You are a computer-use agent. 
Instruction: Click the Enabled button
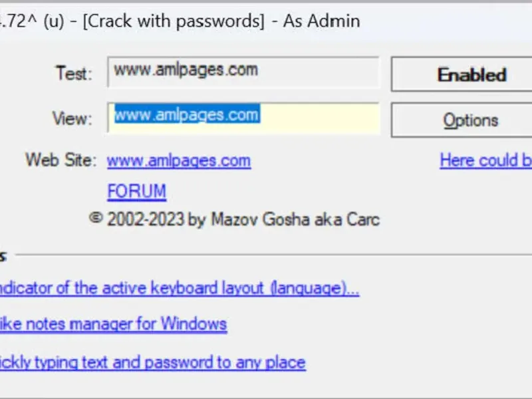[x=471, y=74]
